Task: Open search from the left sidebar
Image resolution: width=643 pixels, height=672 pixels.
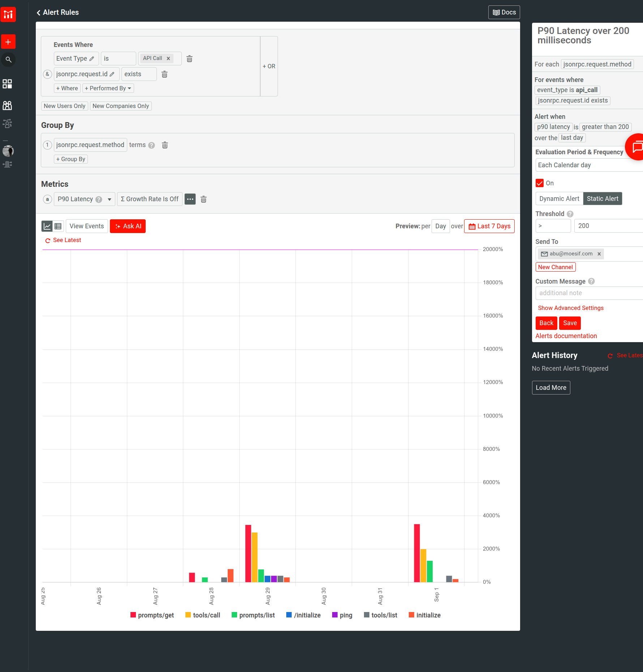Action: point(8,60)
